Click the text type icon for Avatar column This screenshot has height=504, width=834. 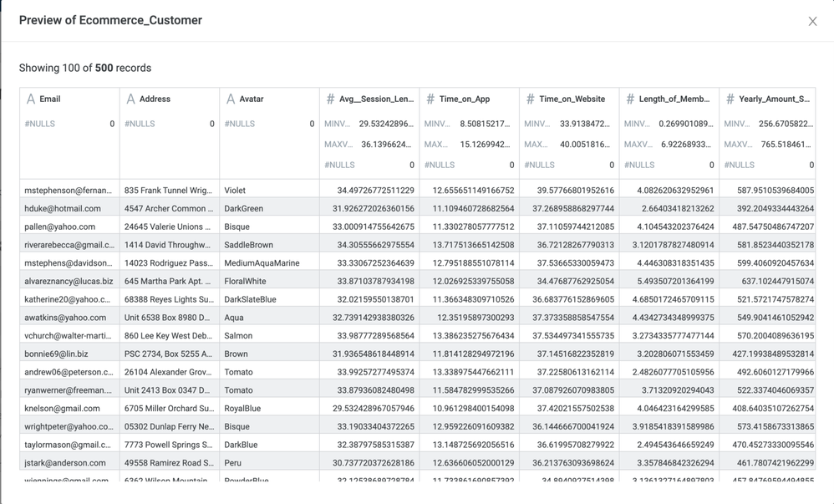pos(231,99)
